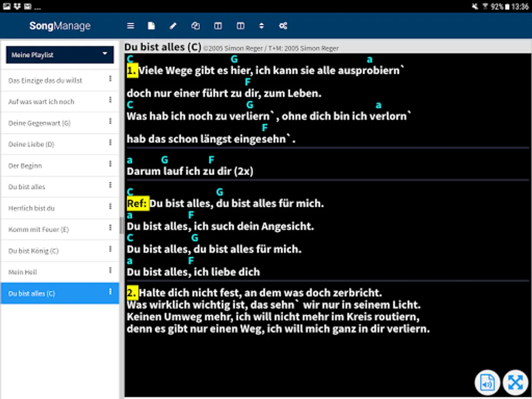Click lyric line doch nur einer führt zu dir
The height and width of the screenshot is (399, 532).
224,94
